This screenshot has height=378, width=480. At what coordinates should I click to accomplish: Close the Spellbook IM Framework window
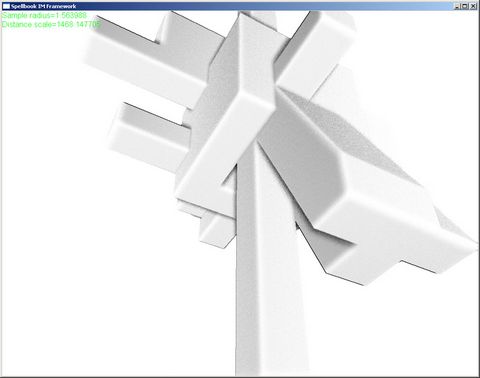click(x=473, y=6)
